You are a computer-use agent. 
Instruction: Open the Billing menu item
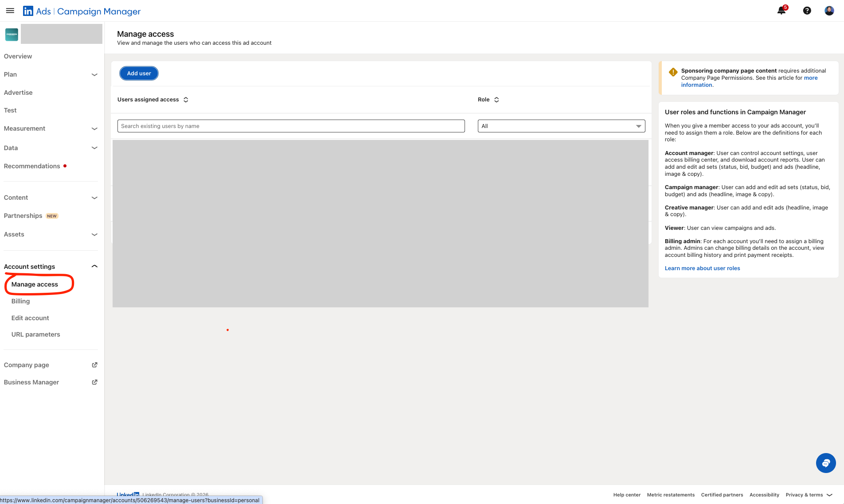click(20, 301)
